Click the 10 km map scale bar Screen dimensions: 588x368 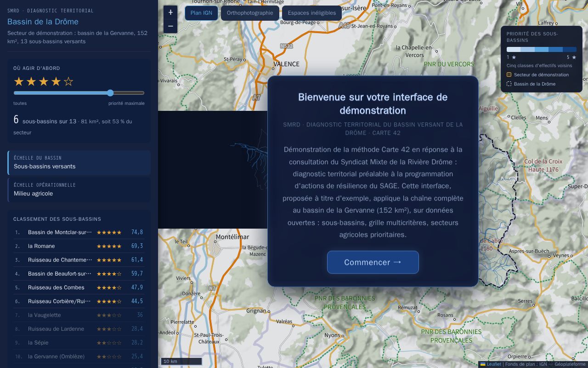point(181,361)
